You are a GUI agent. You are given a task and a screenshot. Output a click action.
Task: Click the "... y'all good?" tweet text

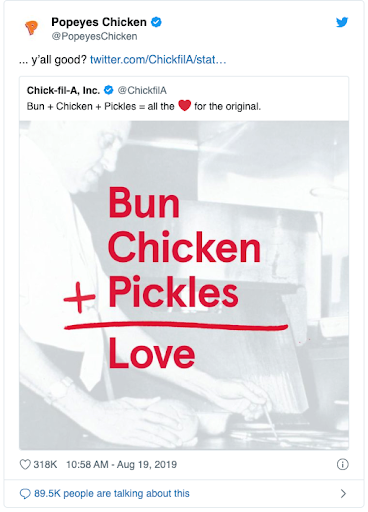tap(53, 60)
